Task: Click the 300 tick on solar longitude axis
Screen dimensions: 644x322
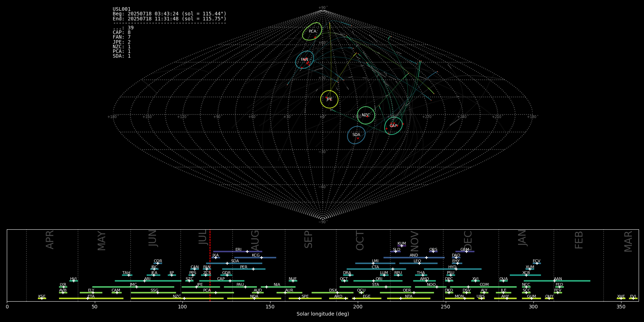Action: (533, 307)
